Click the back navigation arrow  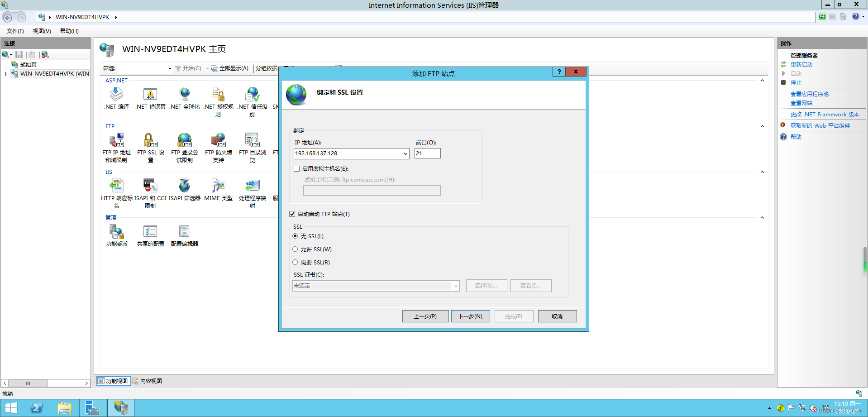point(8,17)
